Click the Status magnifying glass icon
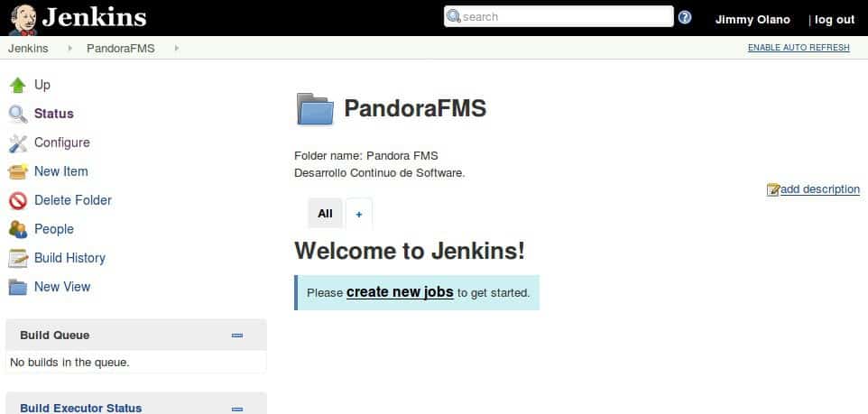 click(18, 114)
